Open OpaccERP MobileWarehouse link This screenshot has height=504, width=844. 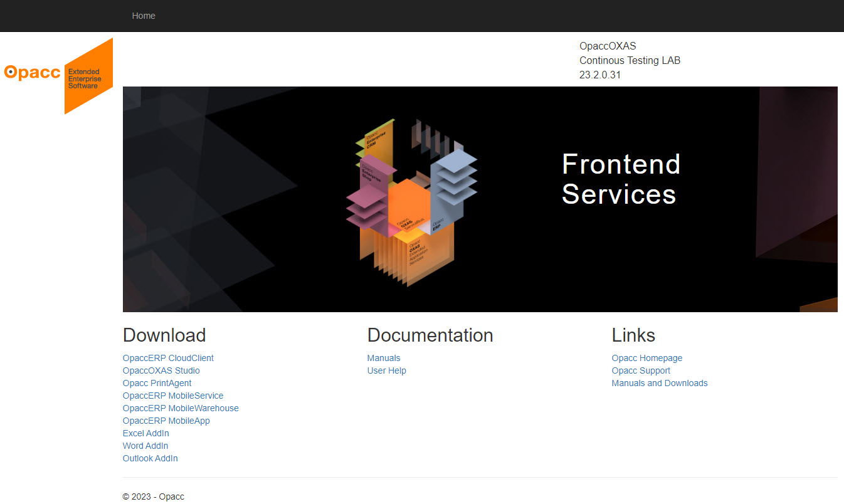(x=181, y=408)
